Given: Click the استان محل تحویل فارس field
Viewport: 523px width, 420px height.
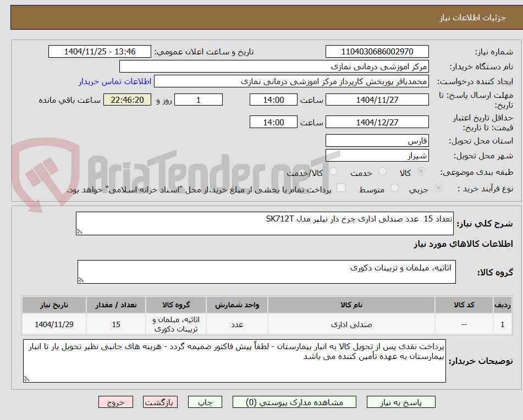Looking at the screenshot, I should click(377, 141).
